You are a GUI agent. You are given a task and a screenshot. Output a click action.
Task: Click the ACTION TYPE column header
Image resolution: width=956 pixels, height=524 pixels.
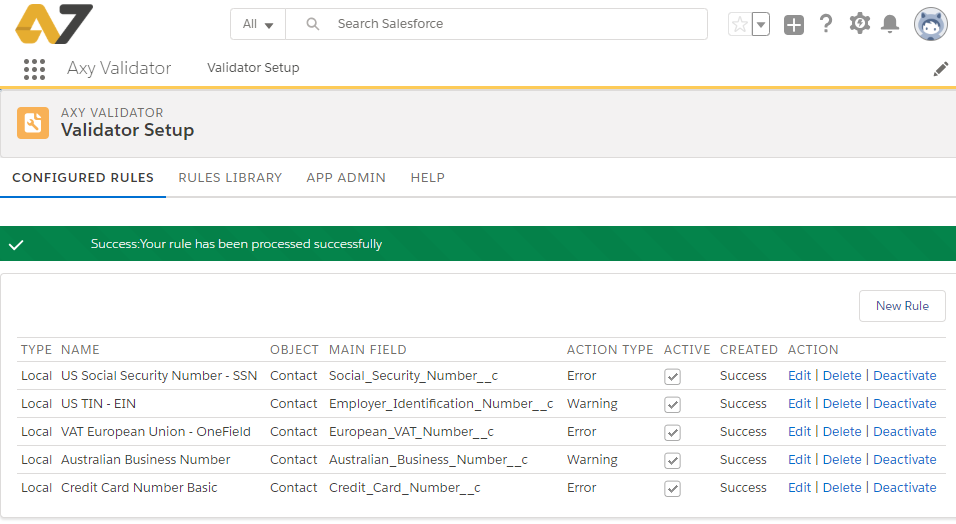pos(610,350)
